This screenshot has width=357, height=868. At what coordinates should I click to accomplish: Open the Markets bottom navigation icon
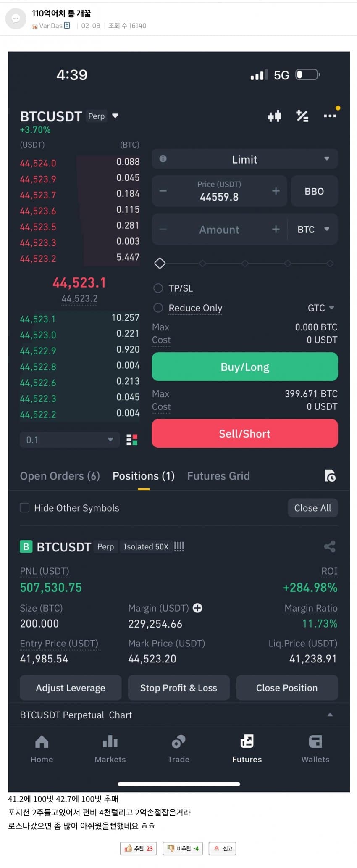pos(110,742)
